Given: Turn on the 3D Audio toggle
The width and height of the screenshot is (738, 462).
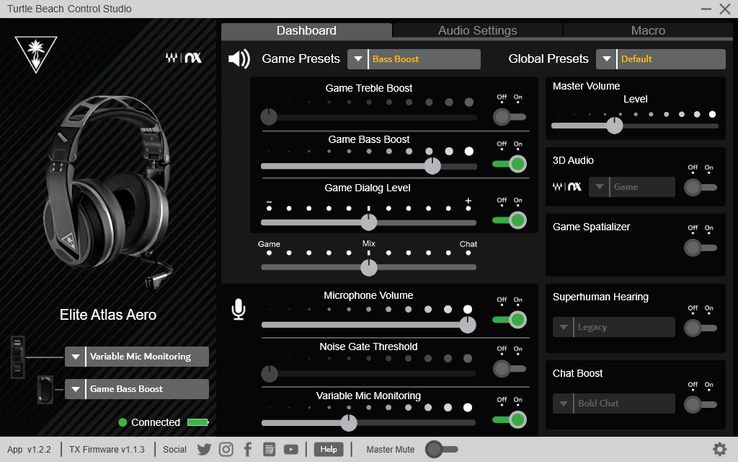Looking at the screenshot, I should 700,187.
